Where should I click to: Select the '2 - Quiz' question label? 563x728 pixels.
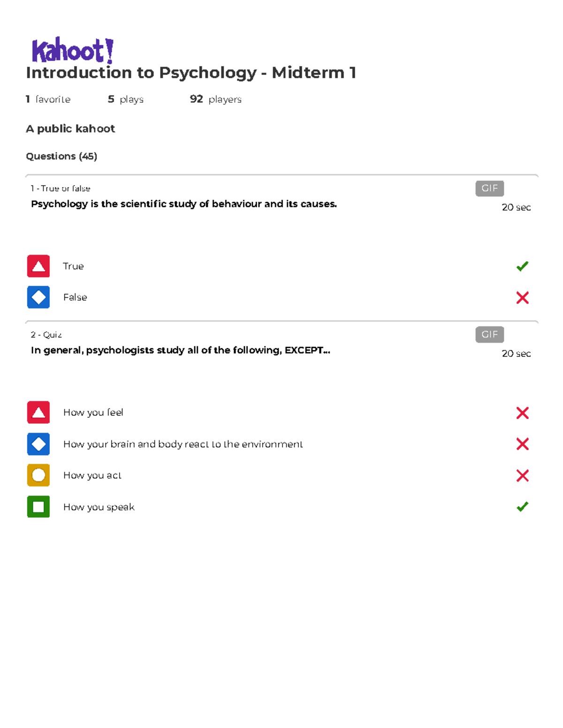pyautogui.click(x=46, y=334)
